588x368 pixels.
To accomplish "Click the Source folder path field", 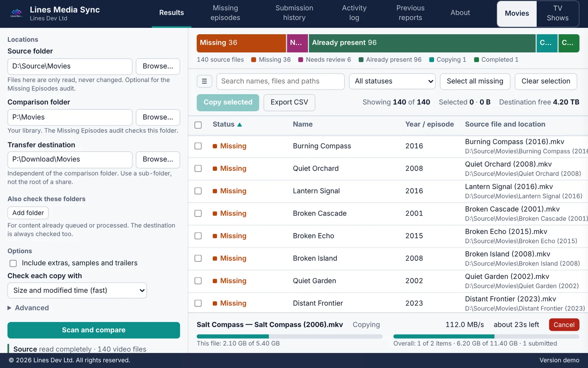I will tap(70, 66).
